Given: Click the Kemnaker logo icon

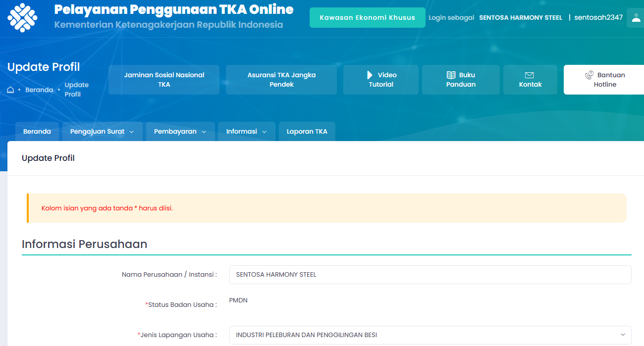Looking at the screenshot, I should 22,17.
